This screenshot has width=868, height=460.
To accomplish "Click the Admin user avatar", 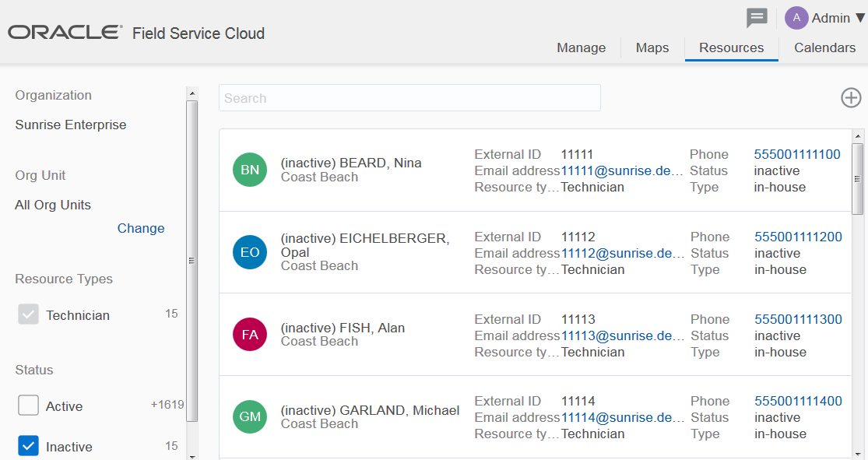I will pos(796,18).
